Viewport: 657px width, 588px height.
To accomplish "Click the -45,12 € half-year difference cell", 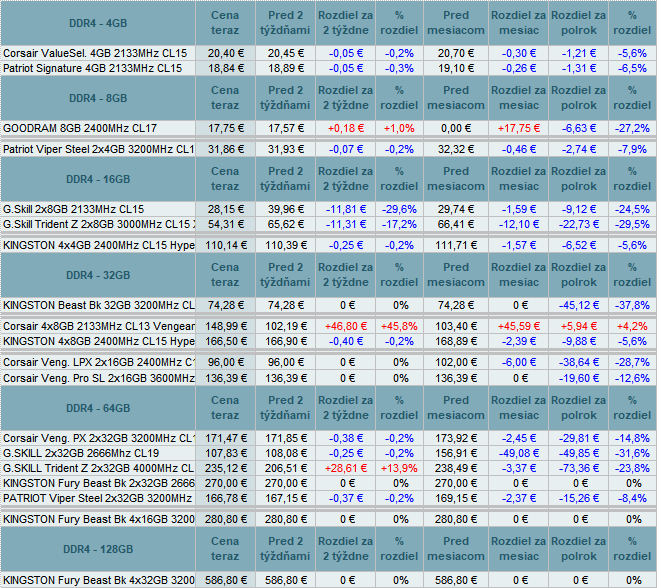I will click(x=579, y=305).
